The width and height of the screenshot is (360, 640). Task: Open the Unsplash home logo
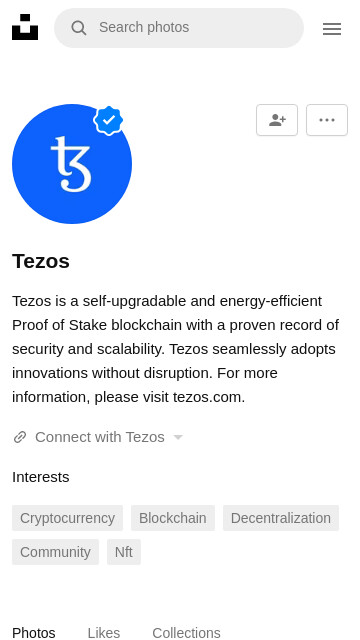tap(25, 27)
